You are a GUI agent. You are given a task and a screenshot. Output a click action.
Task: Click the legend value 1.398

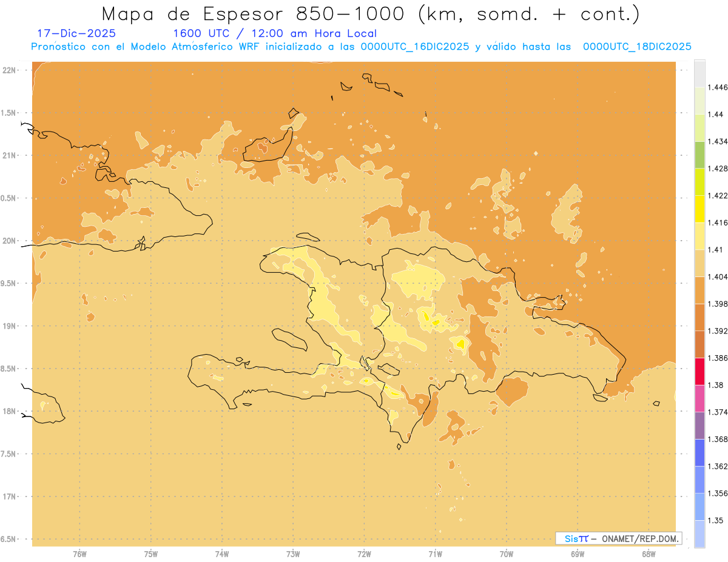click(718, 304)
